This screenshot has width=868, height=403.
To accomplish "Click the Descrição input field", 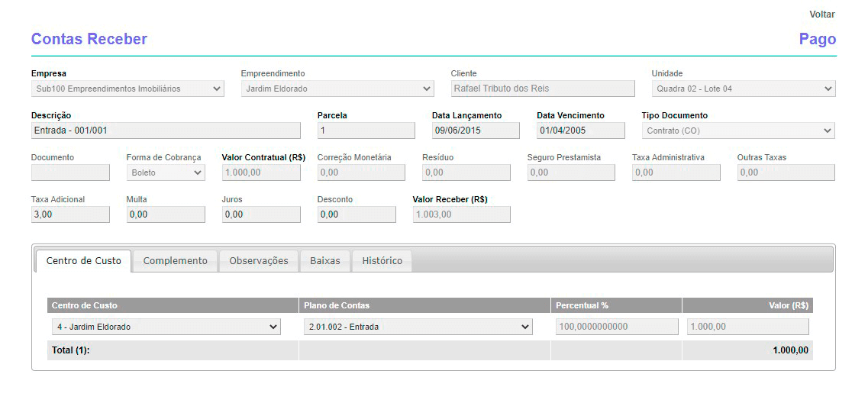I will tap(166, 131).
